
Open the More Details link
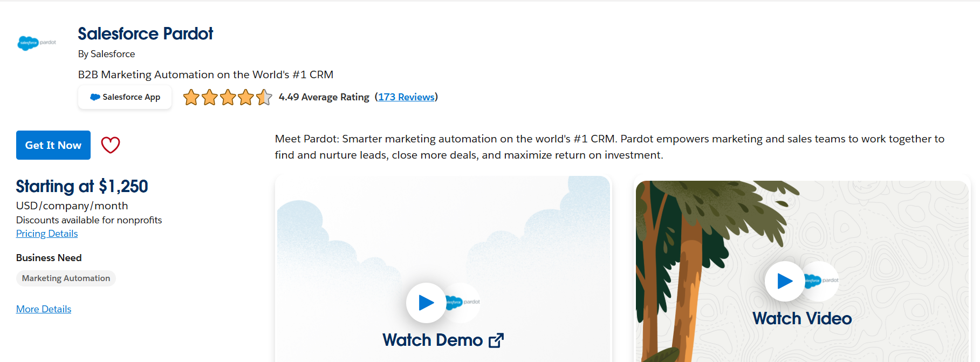(44, 309)
